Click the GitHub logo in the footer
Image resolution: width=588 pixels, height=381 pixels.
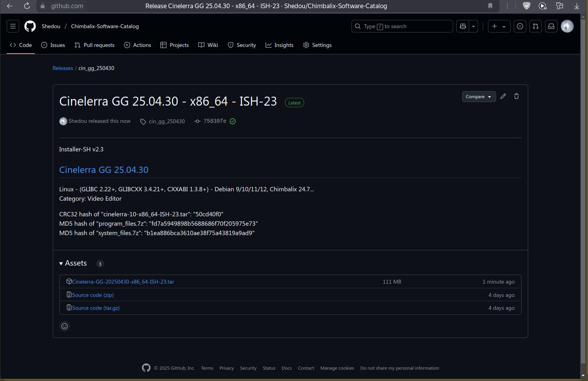(x=146, y=368)
